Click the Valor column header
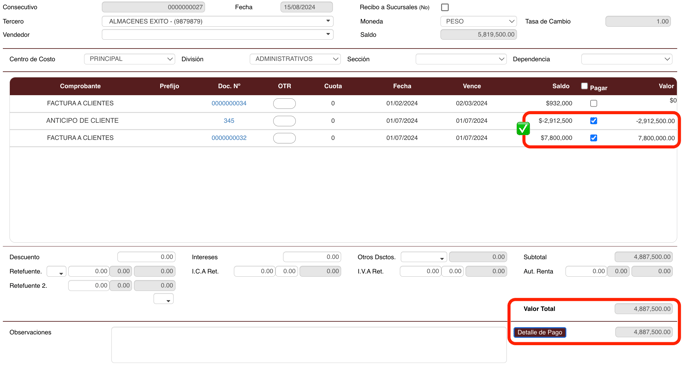 click(666, 86)
